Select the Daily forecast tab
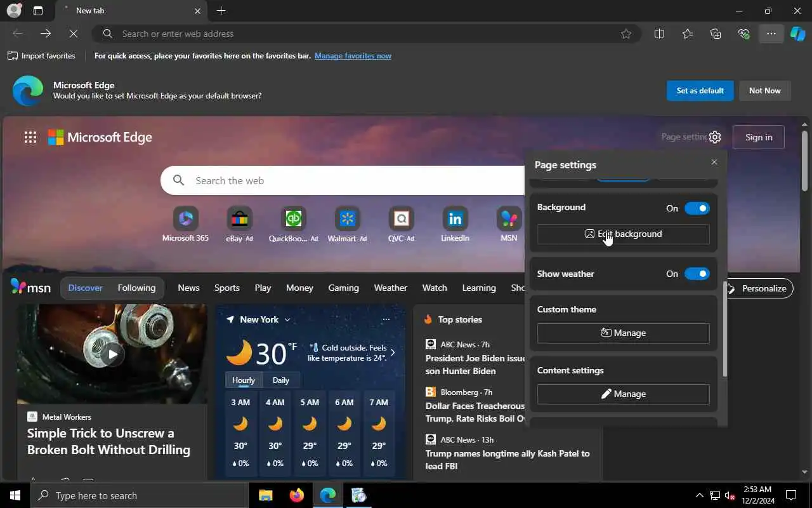This screenshot has width=812, height=508. (280, 380)
